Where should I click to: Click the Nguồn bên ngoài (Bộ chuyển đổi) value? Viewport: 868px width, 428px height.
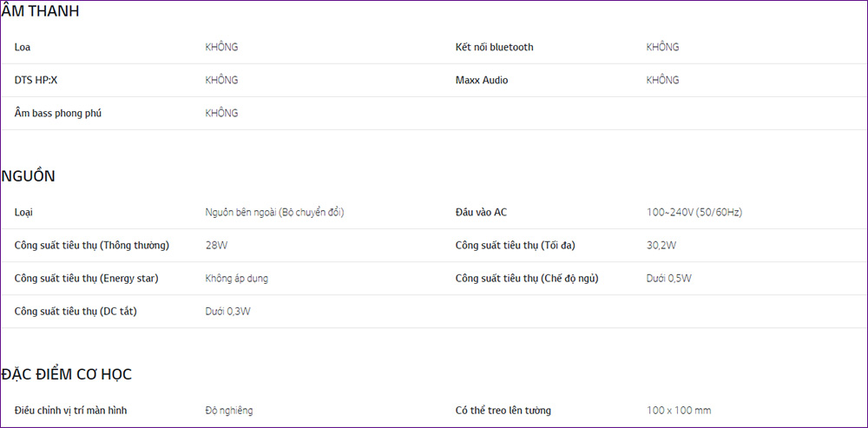tap(274, 212)
